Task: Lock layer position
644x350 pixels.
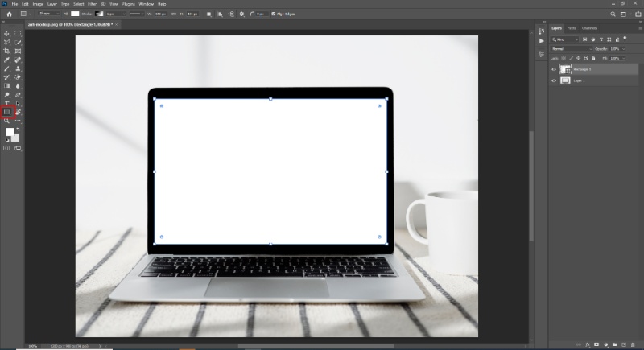Action: coord(578,58)
